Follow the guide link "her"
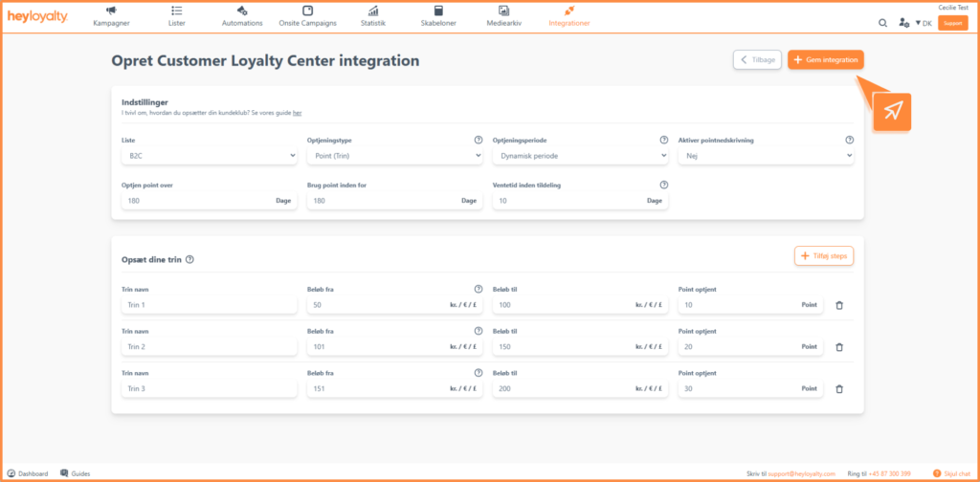 [298, 113]
